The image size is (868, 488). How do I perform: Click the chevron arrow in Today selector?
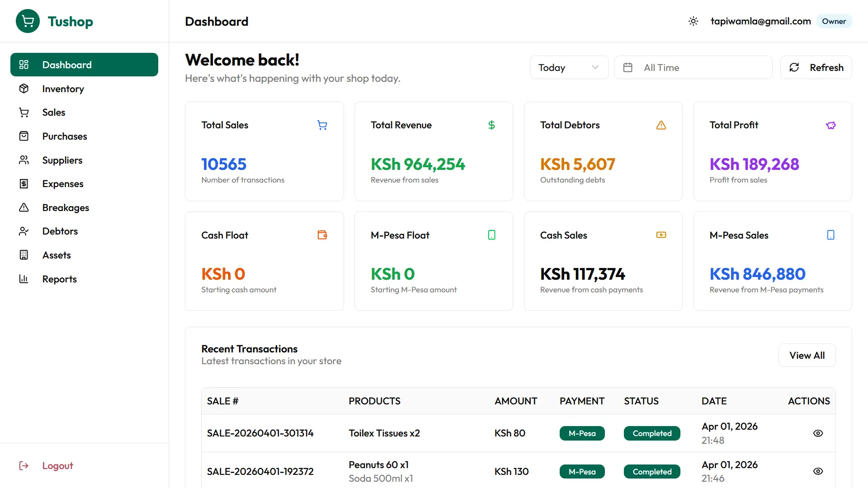(x=595, y=67)
